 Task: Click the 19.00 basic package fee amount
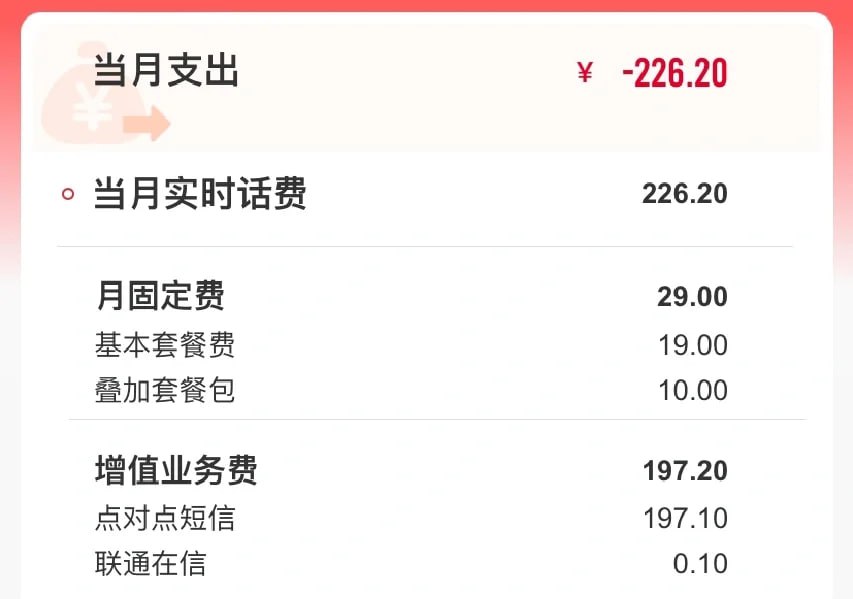(693, 345)
